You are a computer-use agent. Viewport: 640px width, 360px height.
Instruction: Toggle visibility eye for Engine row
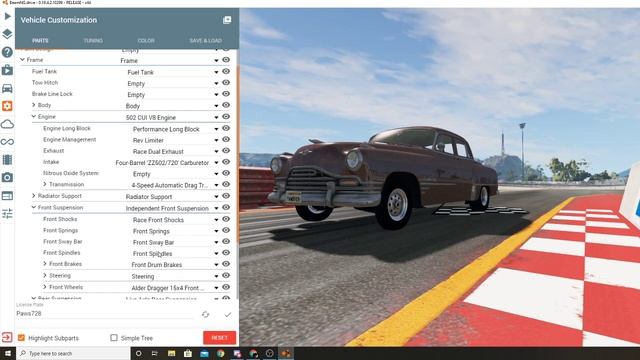[x=226, y=117]
